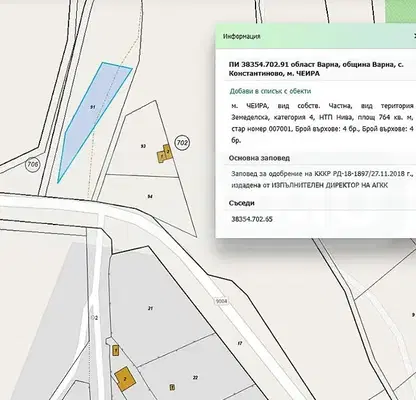Click large orange building 2 near parcel 22
Viewport: 416px width, 400px height.
tap(125, 379)
